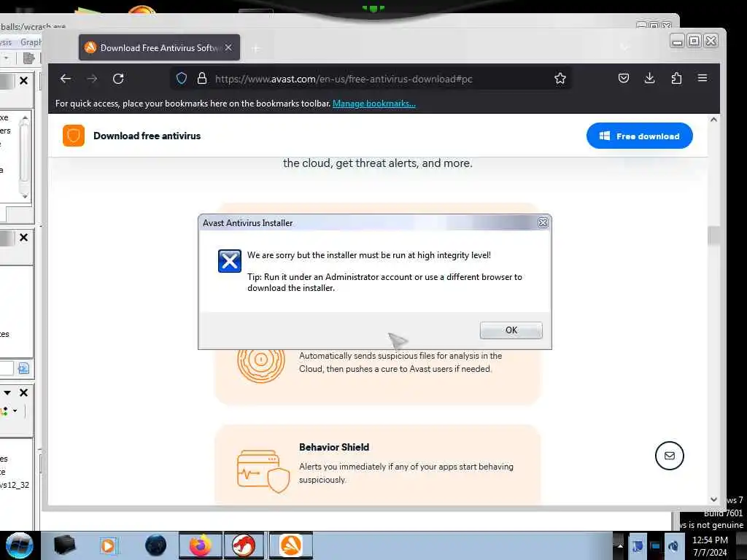
Task: Open the Manage bookmarks link
Action: (374, 104)
